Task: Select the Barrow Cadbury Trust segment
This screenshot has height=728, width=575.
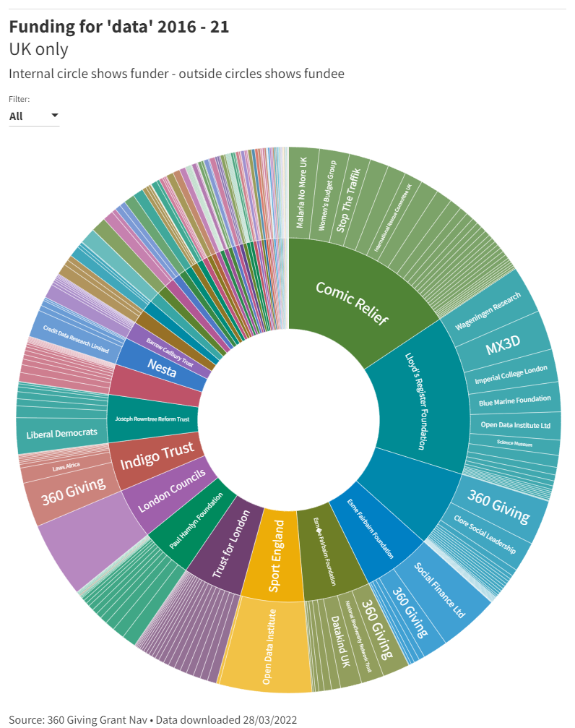Action: pos(169,352)
